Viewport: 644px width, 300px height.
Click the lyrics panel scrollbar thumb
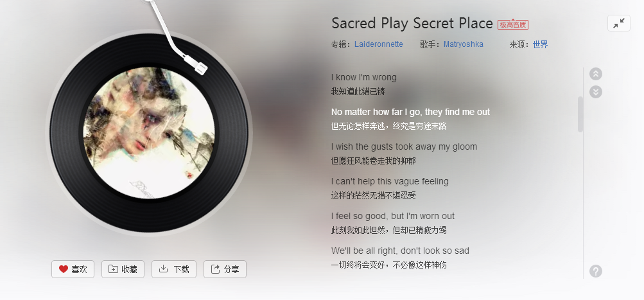tap(580, 114)
